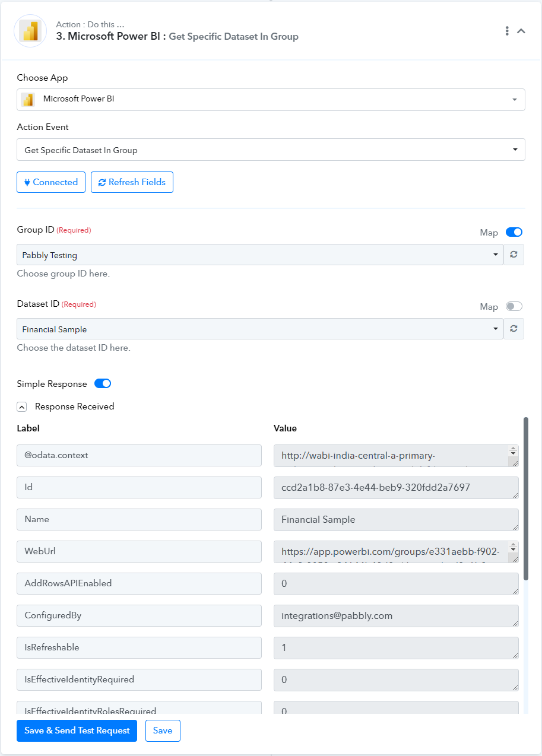Open the Action Event dropdown
542x756 pixels.
[x=271, y=150]
